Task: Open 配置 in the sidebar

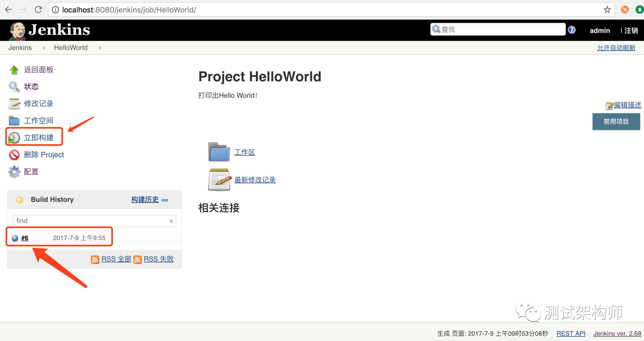Action: click(31, 172)
